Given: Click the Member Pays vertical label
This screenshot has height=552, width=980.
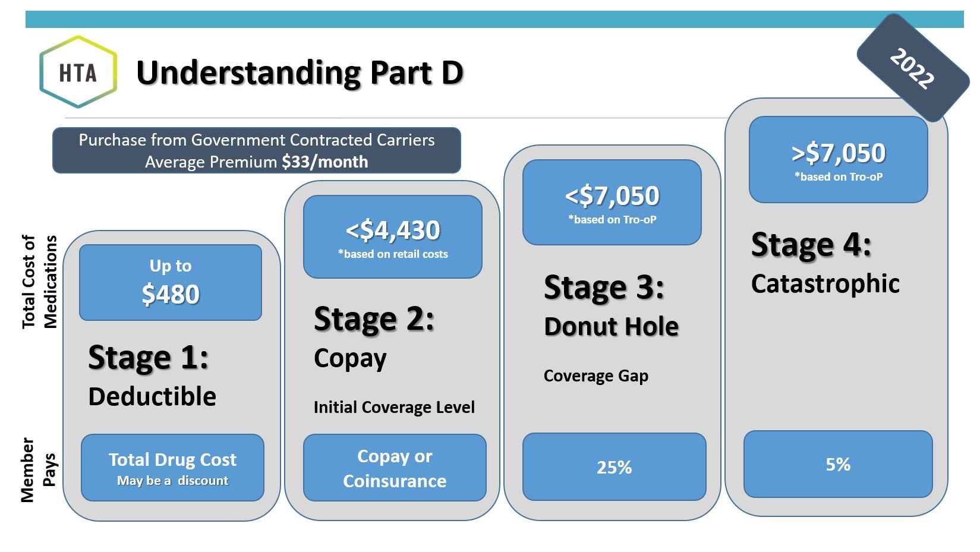Looking at the screenshot, I should [38, 469].
